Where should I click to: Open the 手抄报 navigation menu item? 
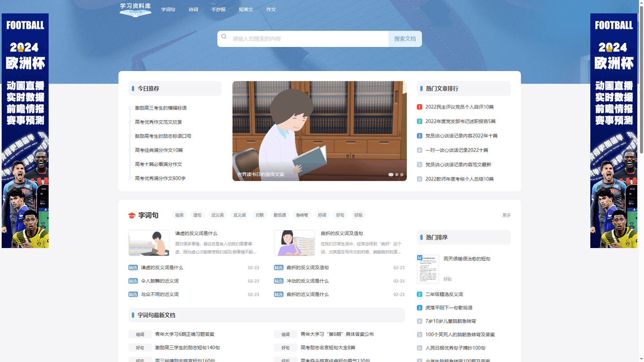(x=219, y=9)
